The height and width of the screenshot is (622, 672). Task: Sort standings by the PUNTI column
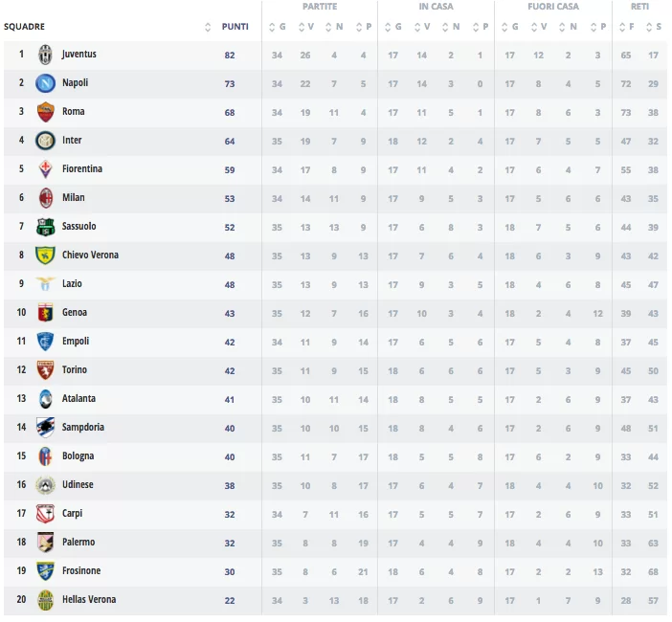235,27
